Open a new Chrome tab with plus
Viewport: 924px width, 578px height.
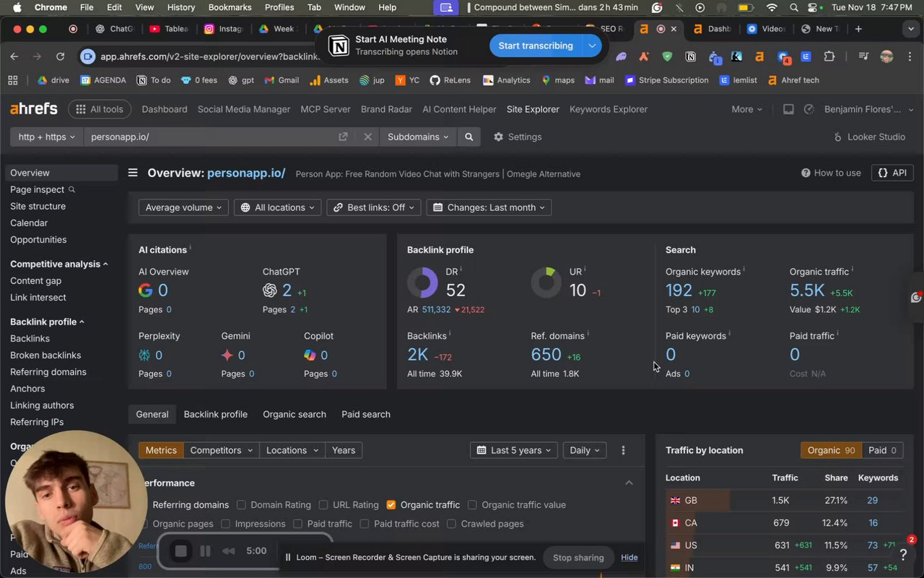click(858, 29)
